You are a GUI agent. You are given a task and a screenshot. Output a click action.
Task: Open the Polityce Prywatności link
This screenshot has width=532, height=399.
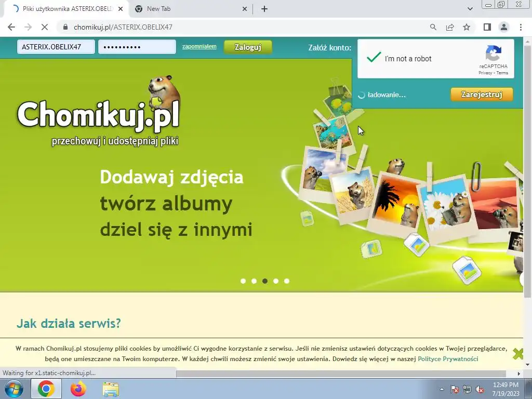click(448, 359)
